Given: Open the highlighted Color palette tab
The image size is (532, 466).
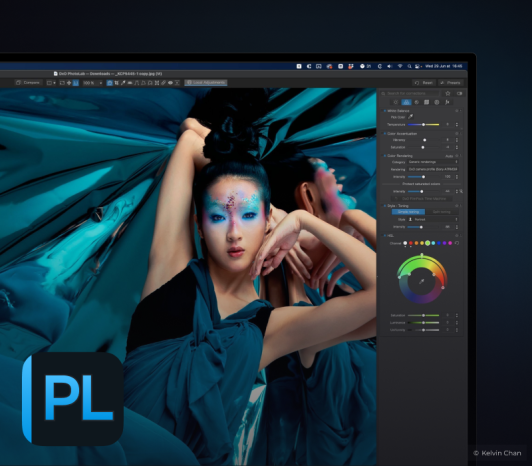Looking at the screenshot, I should click(x=406, y=102).
